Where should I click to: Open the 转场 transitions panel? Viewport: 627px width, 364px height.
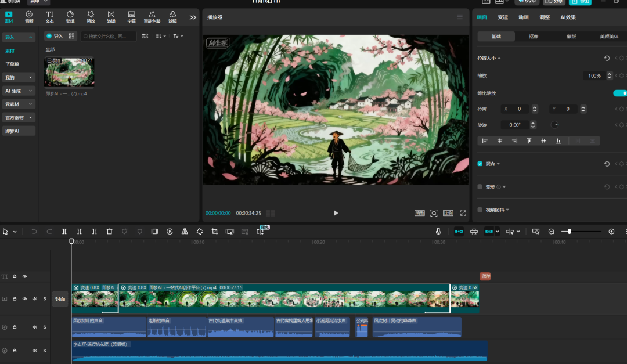(x=111, y=17)
